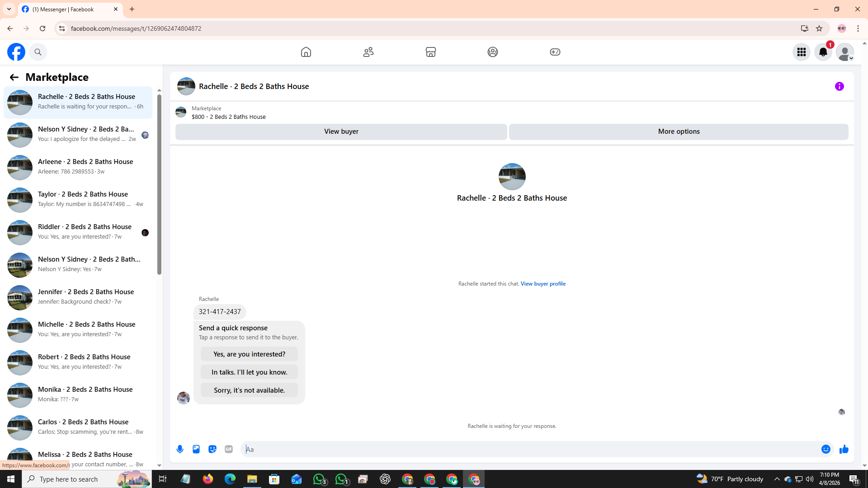
Task: Open the View buyer profile link
Action: tap(542, 284)
